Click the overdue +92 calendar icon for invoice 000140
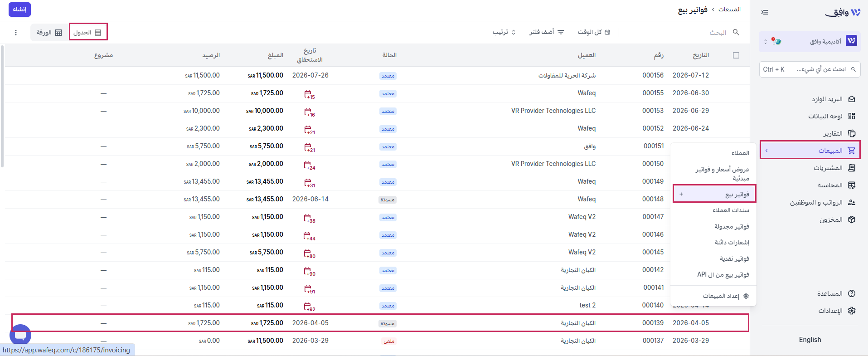The image size is (868, 356). point(309,306)
